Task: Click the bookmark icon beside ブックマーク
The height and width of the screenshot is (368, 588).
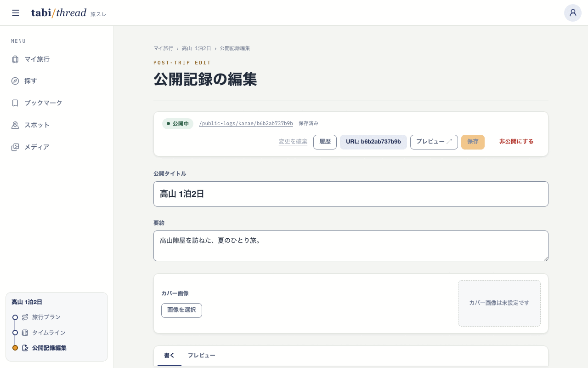Action: (15, 103)
